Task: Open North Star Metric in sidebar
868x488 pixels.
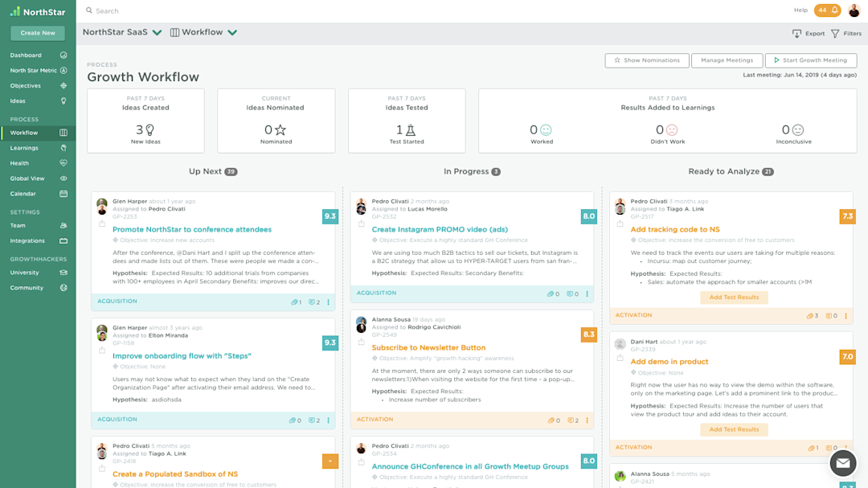Action: coord(39,71)
